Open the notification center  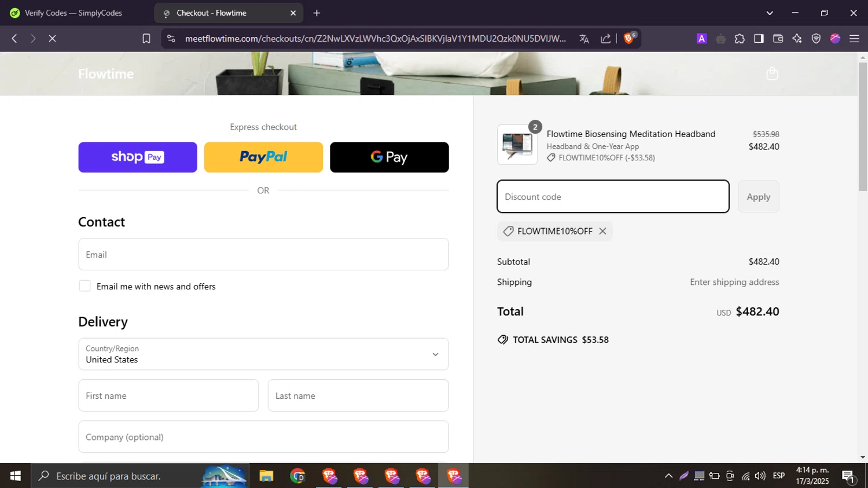pyautogui.click(x=849, y=476)
